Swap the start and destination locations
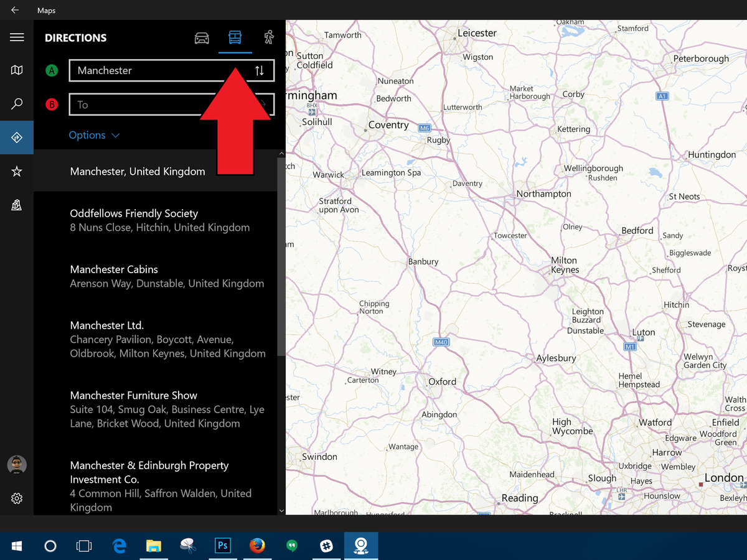Viewport: 747px width, 560px height. pos(260,70)
